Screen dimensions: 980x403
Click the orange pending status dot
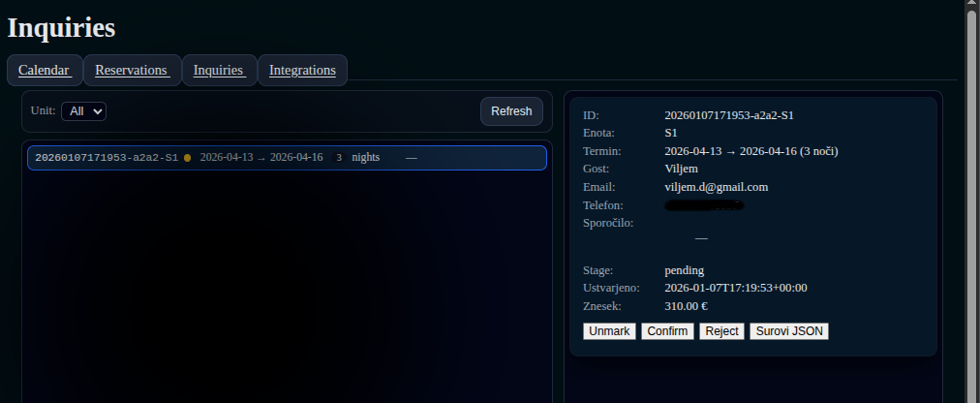click(187, 158)
